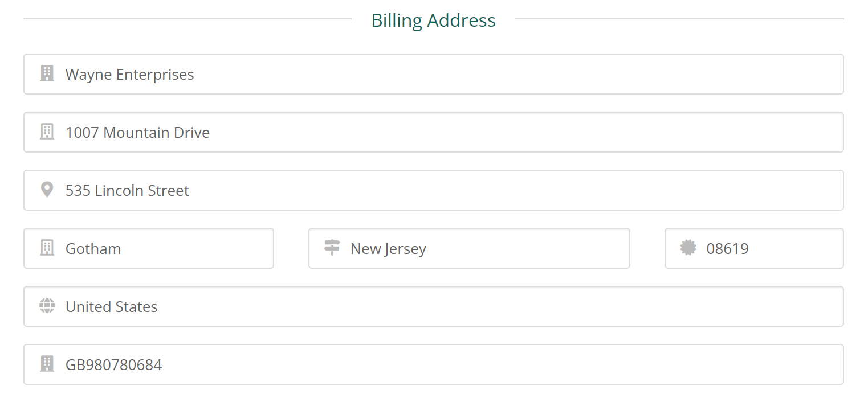Select the 08619 postal code field
Screen dimensions: 868x402
tap(754, 248)
